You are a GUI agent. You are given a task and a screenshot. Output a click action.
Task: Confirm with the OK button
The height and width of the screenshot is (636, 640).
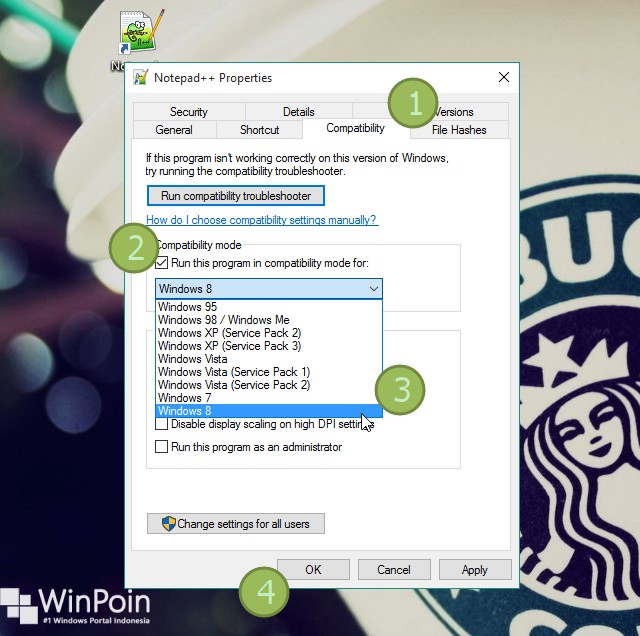313,569
